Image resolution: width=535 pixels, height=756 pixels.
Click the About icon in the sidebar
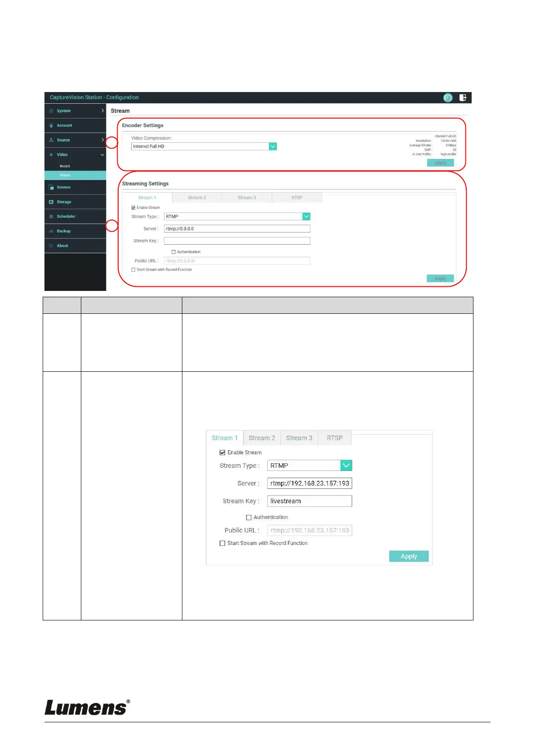coord(51,246)
